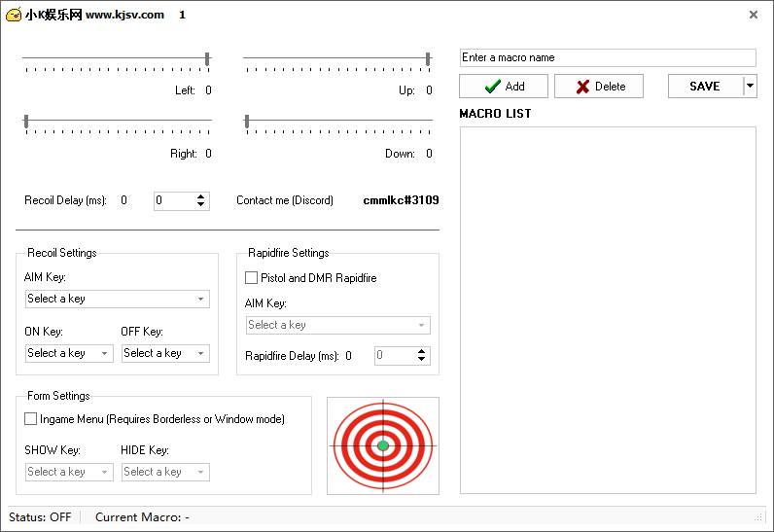Click the yellow app logo in title bar
Image resolution: width=774 pixels, height=532 pixels.
(14, 15)
